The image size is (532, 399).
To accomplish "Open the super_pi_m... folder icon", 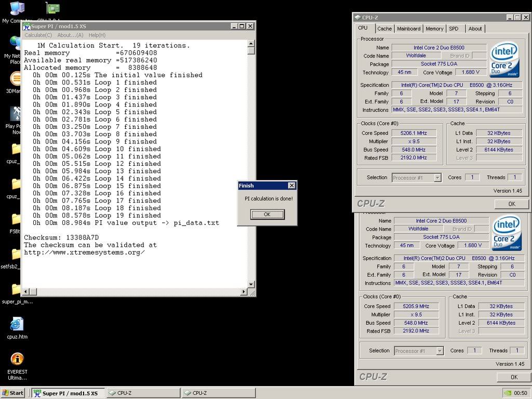I will 16,289.
